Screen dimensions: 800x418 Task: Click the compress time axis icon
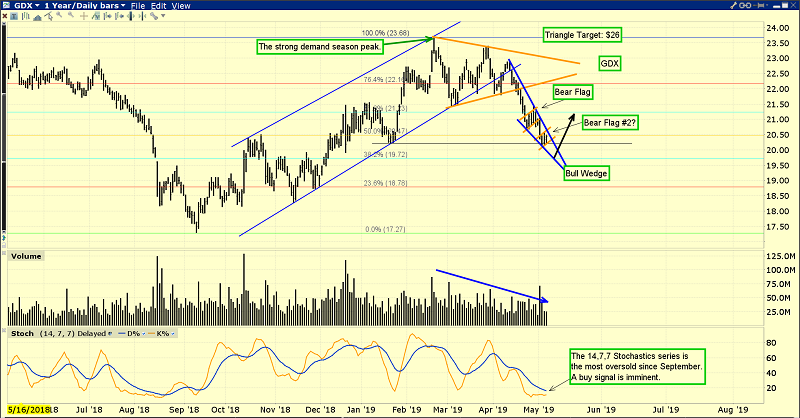(x=142, y=16)
